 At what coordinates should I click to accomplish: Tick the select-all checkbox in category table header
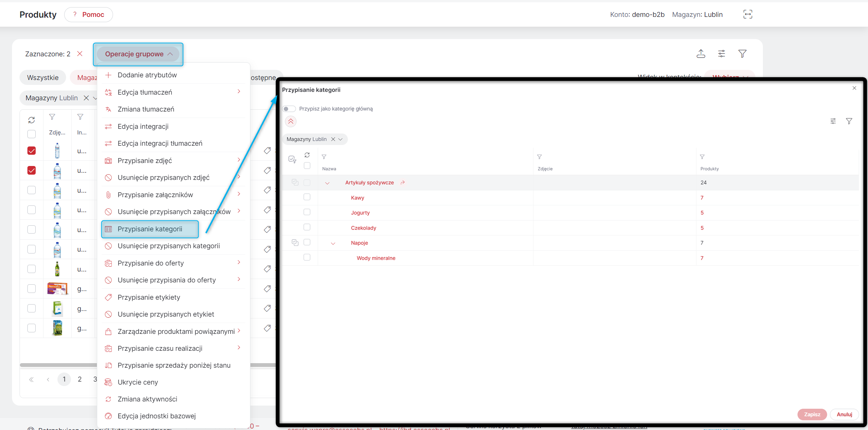tap(307, 165)
